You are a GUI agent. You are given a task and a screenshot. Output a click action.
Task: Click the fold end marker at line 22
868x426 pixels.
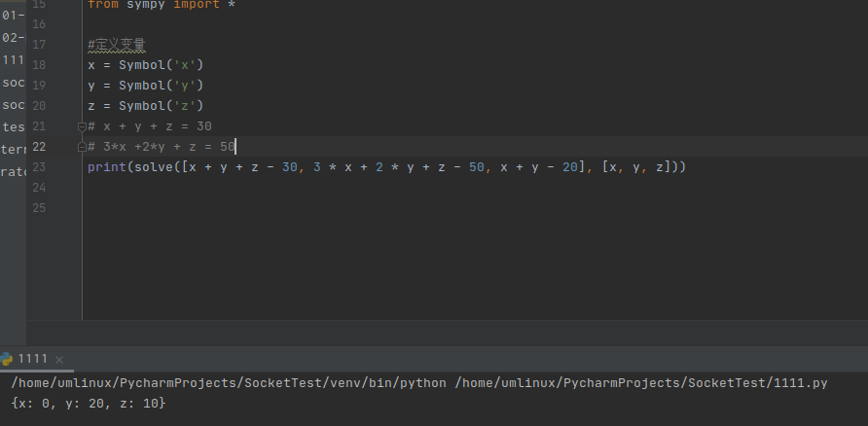tap(82, 147)
